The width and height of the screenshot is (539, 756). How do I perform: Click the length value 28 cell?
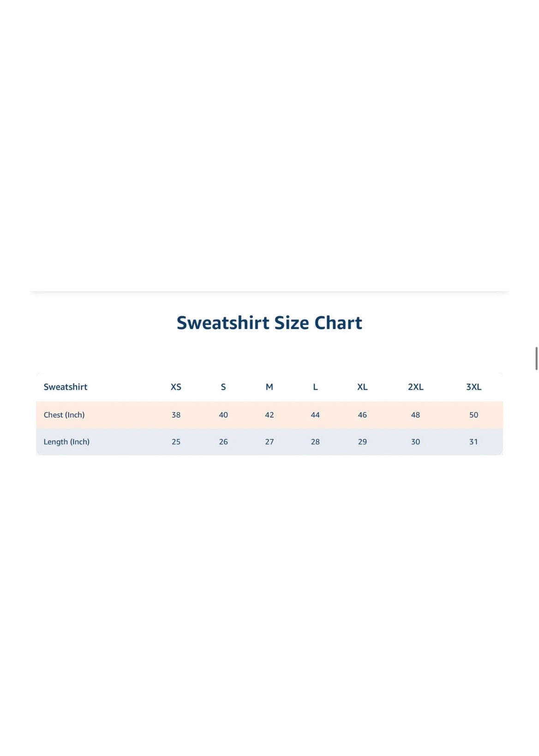(315, 442)
